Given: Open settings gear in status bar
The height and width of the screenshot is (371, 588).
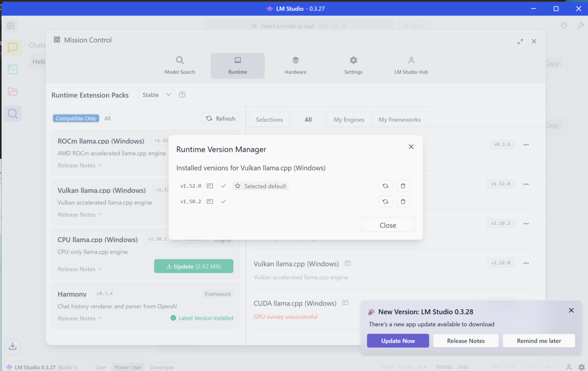Looking at the screenshot, I should (x=581, y=367).
